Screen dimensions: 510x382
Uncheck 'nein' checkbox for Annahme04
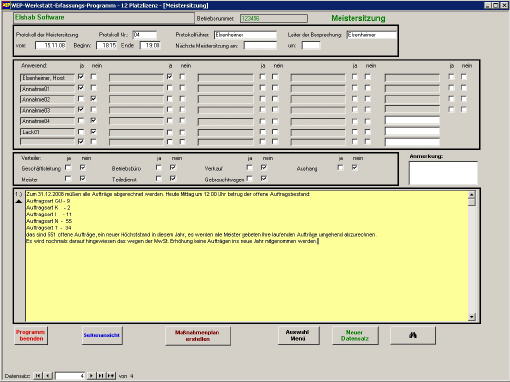pyautogui.click(x=94, y=120)
